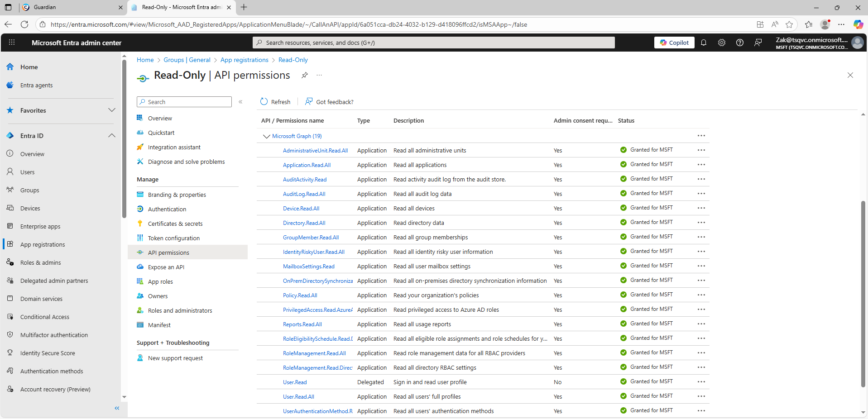Collapse the resource menu with double chevron

240,102
